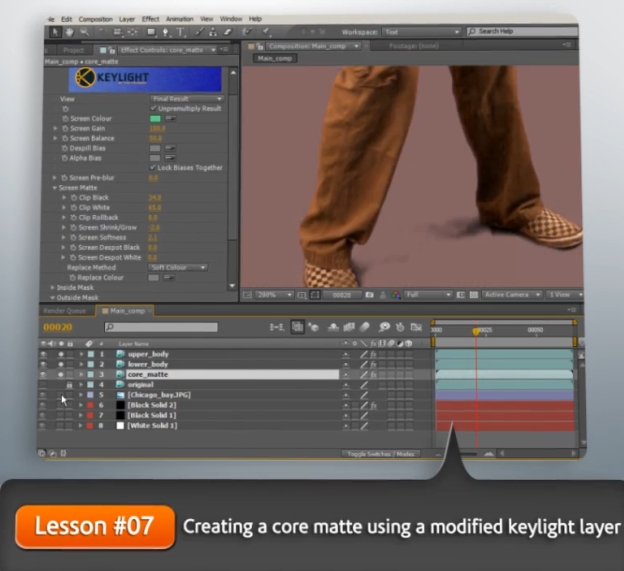This screenshot has width=624, height=571.
Task: Click the Replace Colour eyedropper
Action: click(x=169, y=278)
